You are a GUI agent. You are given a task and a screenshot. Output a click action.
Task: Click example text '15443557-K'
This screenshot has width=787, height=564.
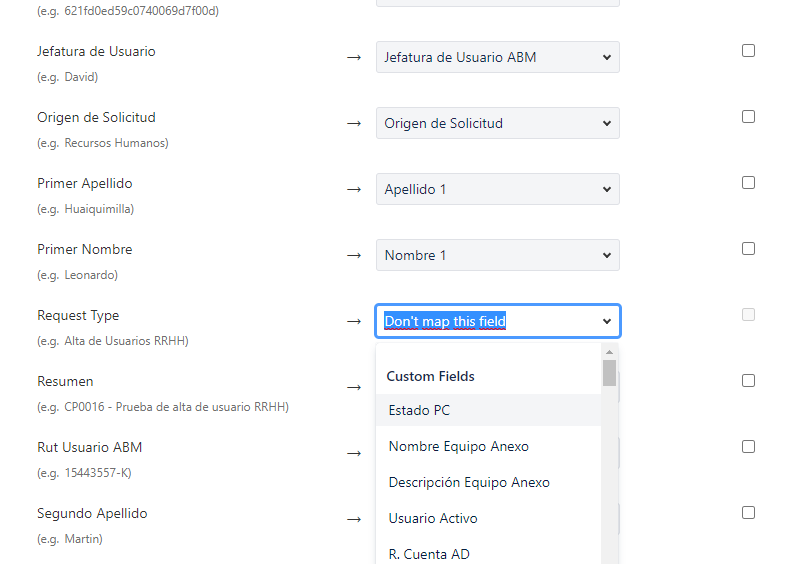pyautogui.click(x=97, y=473)
